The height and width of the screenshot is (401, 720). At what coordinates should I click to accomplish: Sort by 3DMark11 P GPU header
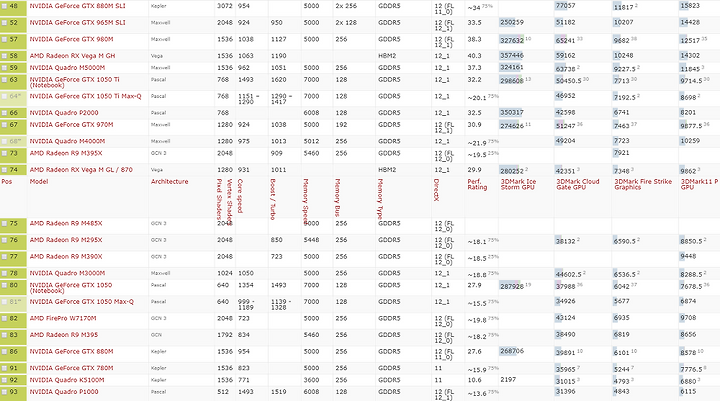point(699,184)
